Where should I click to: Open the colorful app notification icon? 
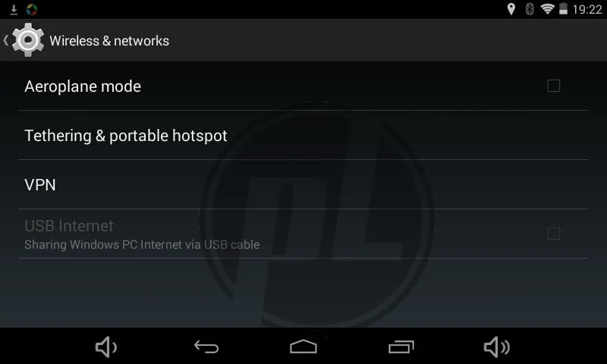tap(32, 9)
